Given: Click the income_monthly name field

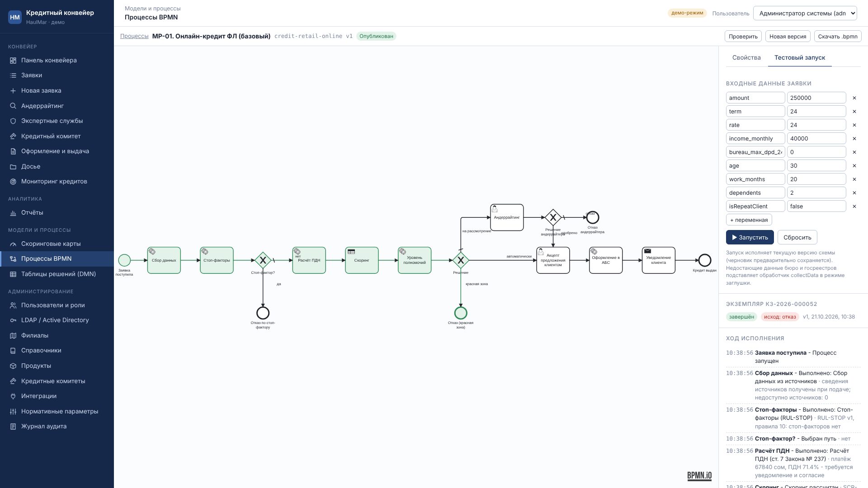Looking at the screenshot, I should pos(755,139).
